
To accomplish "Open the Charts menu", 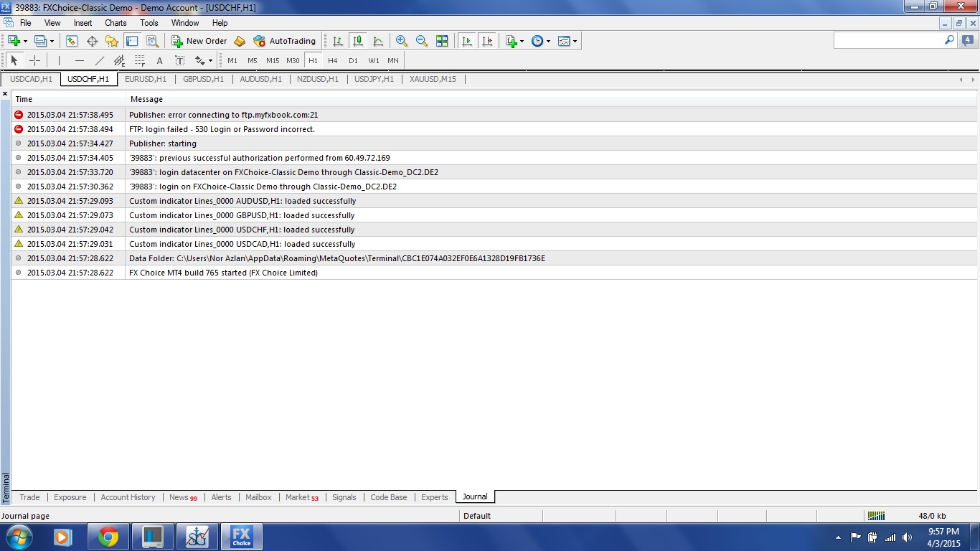I will pos(116,23).
